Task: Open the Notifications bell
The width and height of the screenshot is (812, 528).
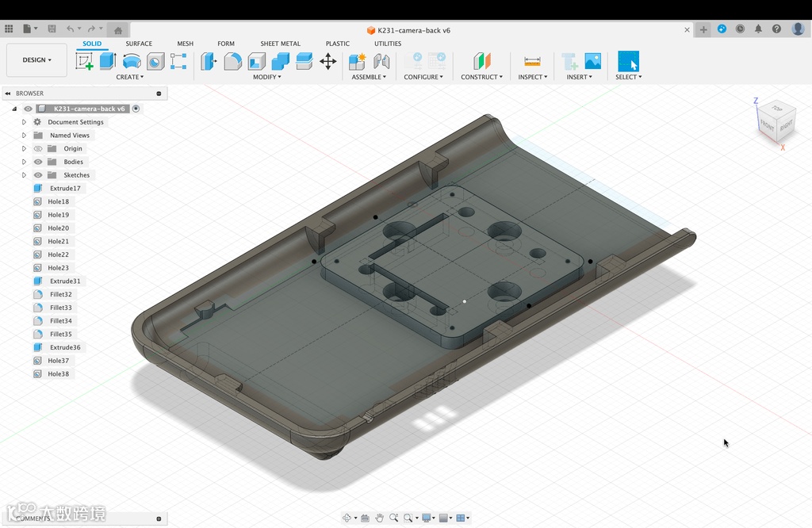Action: pyautogui.click(x=758, y=29)
